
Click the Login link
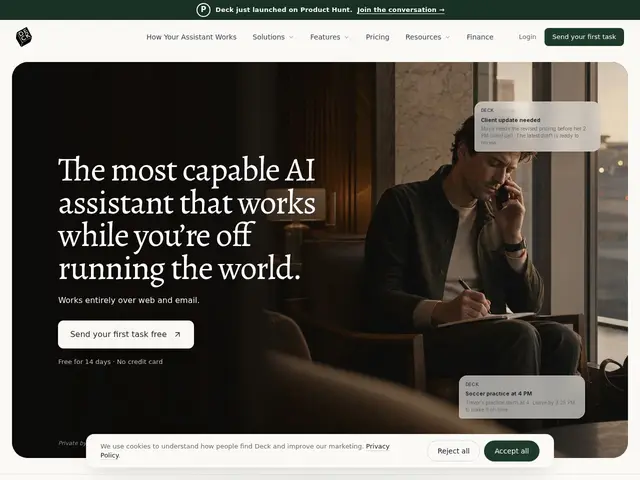pyautogui.click(x=527, y=37)
